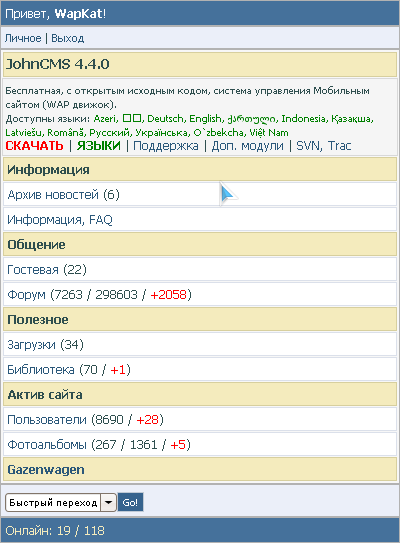Open the Онлайн users counter
Image resolution: width=400 pixels, height=543 pixels.
pos(55,531)
